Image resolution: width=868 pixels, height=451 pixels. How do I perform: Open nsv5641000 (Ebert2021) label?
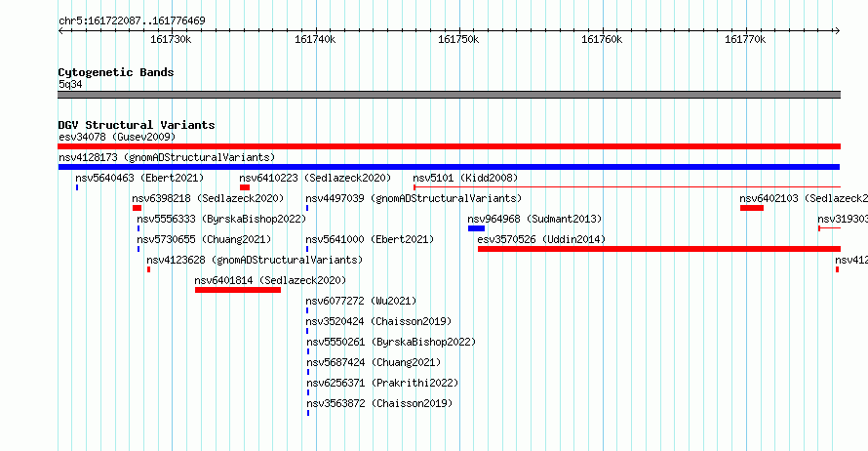pos(370,239)
